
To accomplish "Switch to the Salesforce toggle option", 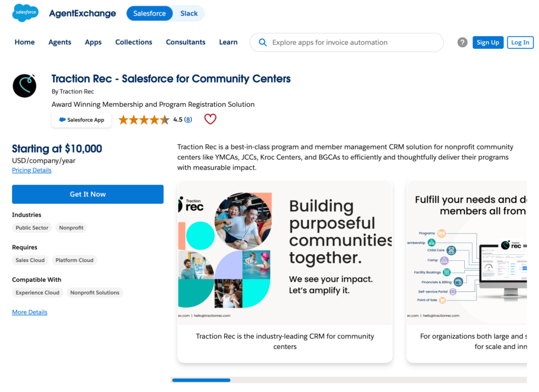I will [x=149, y=13].
